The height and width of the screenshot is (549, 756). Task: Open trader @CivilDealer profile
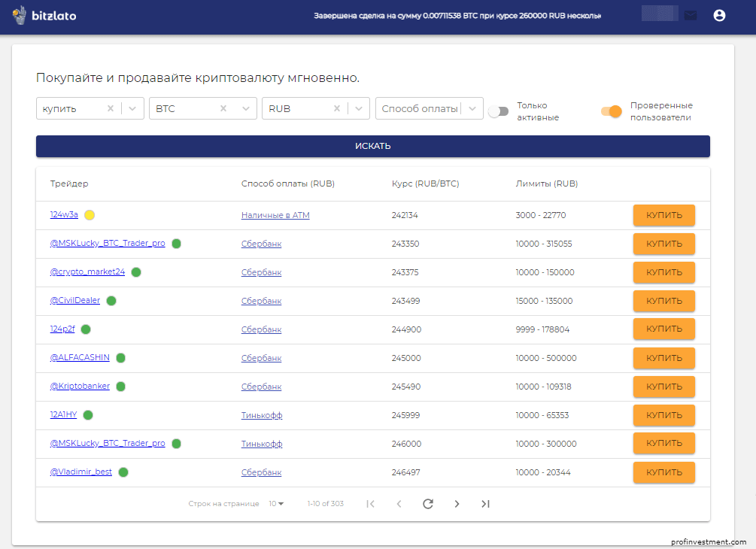[x=75, y=300]
